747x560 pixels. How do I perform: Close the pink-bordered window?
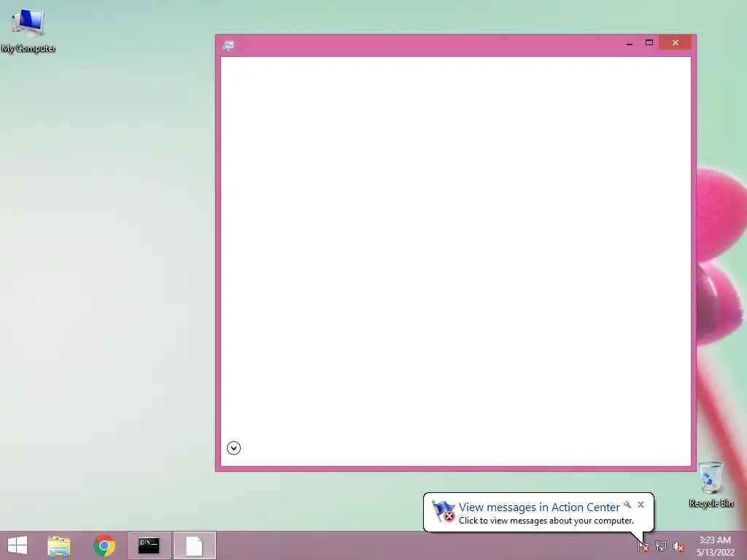point(676,43)
